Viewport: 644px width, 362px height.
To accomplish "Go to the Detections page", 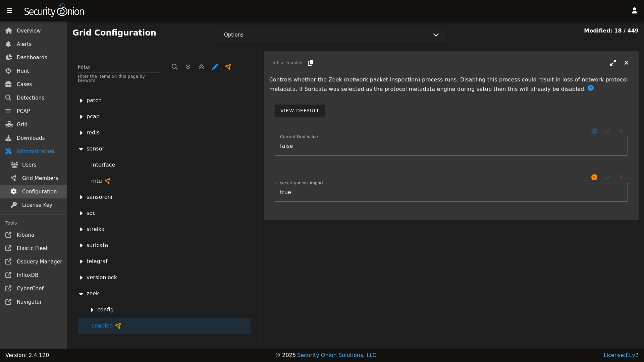I will [30, 98].
